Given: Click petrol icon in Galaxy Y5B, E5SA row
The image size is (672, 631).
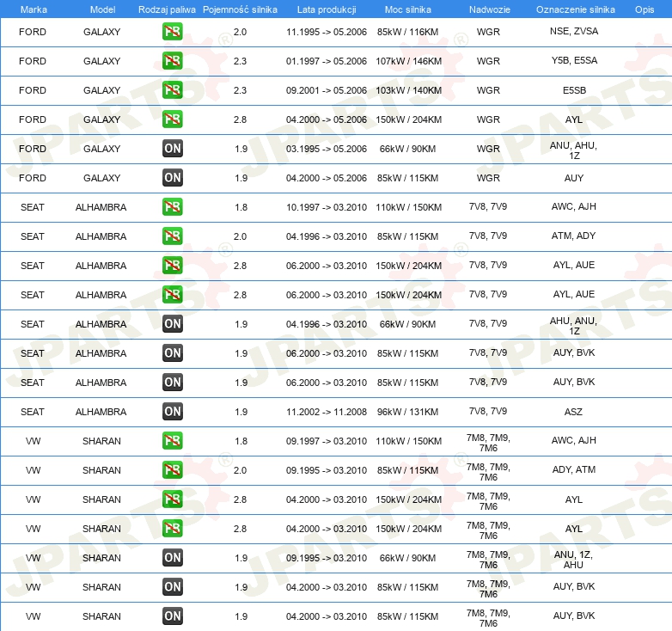Looking at the screenshot, I should click(172, 60).
